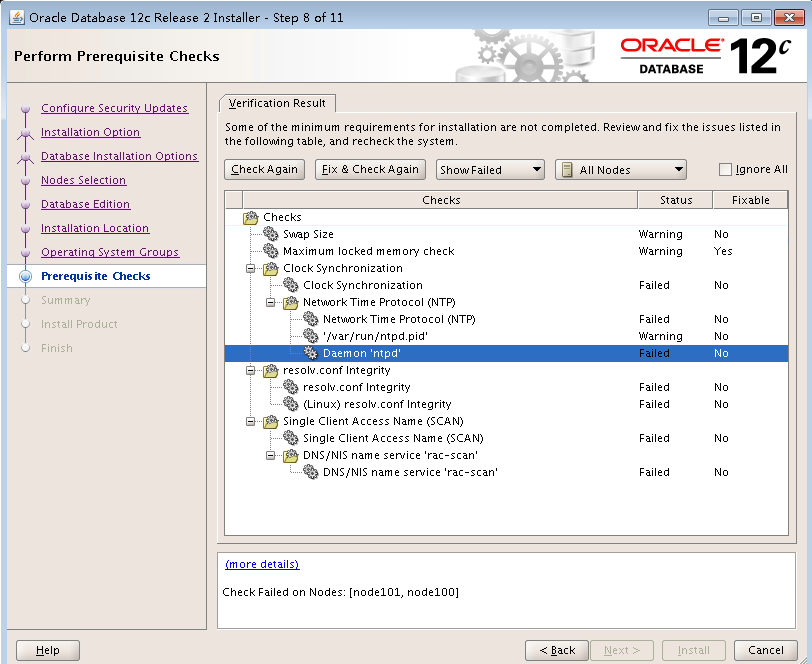Click Yes in Fixable for locked memory
The image size is (812, 664).
723,251
